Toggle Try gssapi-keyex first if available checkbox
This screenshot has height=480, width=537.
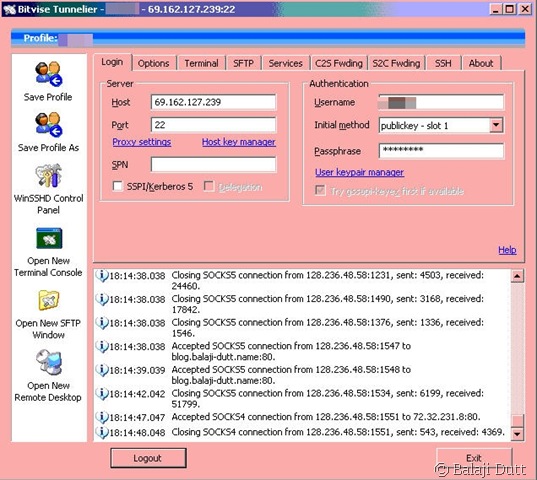tap(320, 190)
